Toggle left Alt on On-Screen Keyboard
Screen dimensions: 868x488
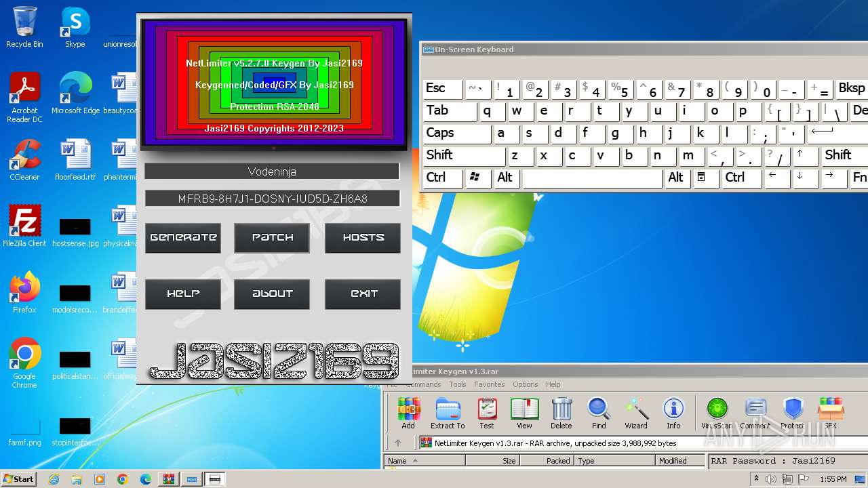tap(507, 178)
